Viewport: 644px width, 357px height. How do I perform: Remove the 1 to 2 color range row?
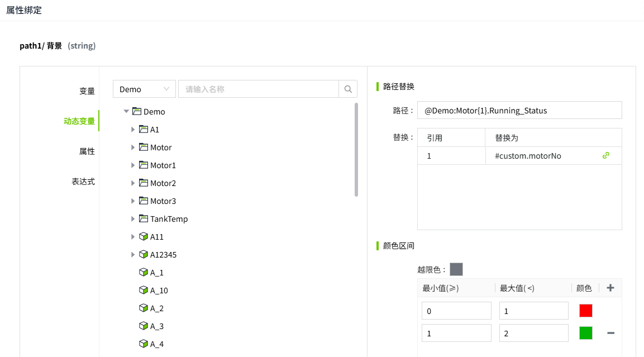click(x=610, y=334)
